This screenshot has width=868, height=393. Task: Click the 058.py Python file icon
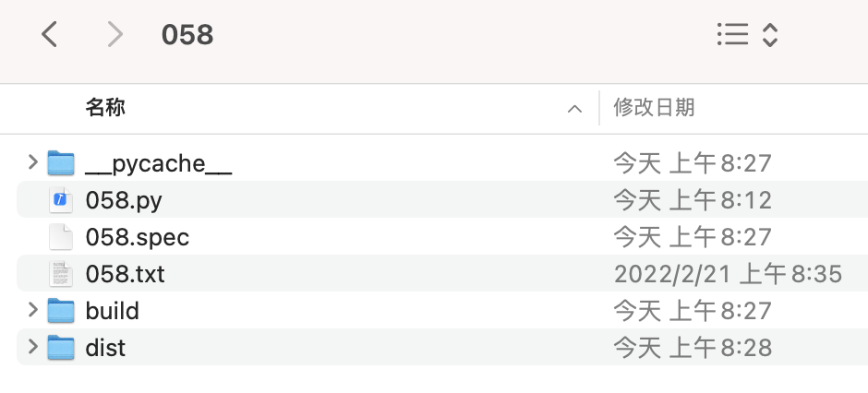click(x=61, y=200)
